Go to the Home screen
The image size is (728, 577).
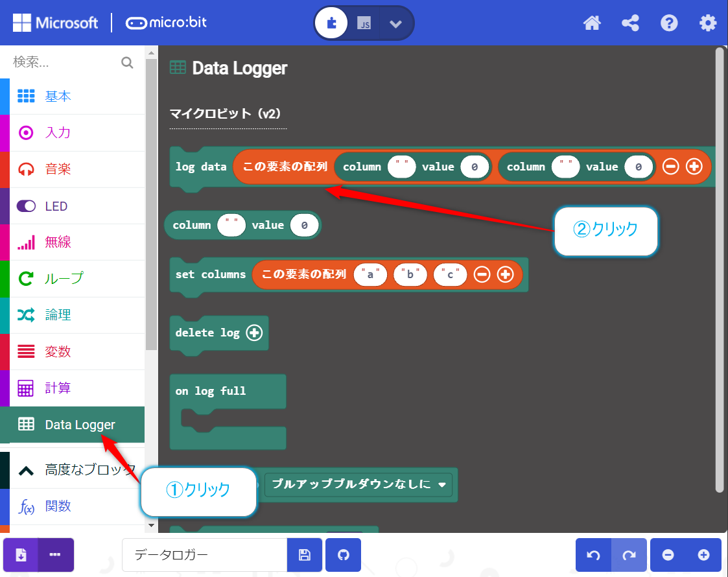pyautogui.click(x=592, y=23)
